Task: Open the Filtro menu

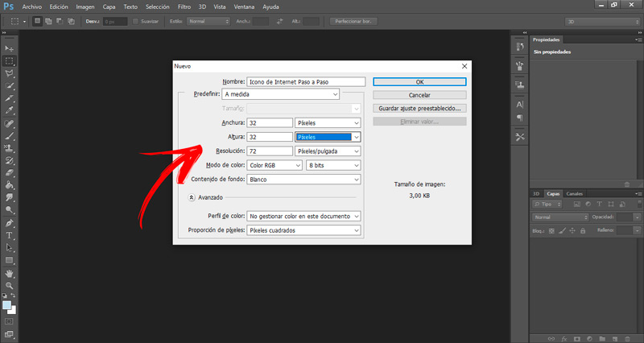Action: (184, 6)
